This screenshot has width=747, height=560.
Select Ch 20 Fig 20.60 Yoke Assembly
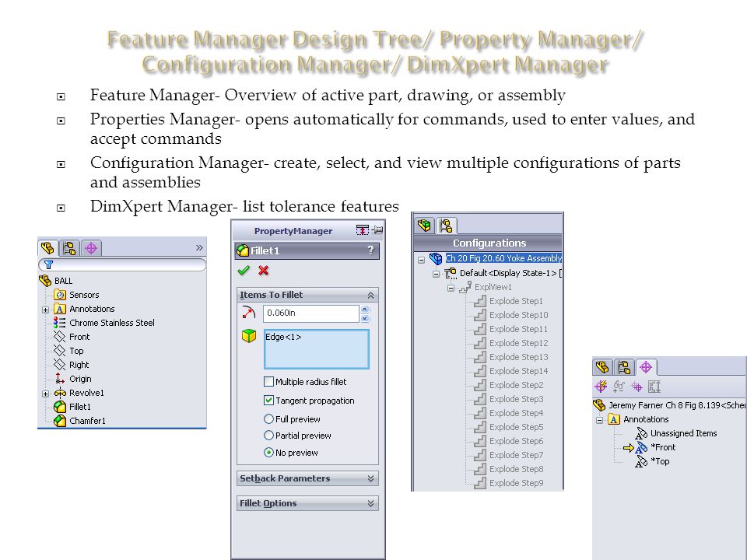pyautogui.click(x=503, y=258)
